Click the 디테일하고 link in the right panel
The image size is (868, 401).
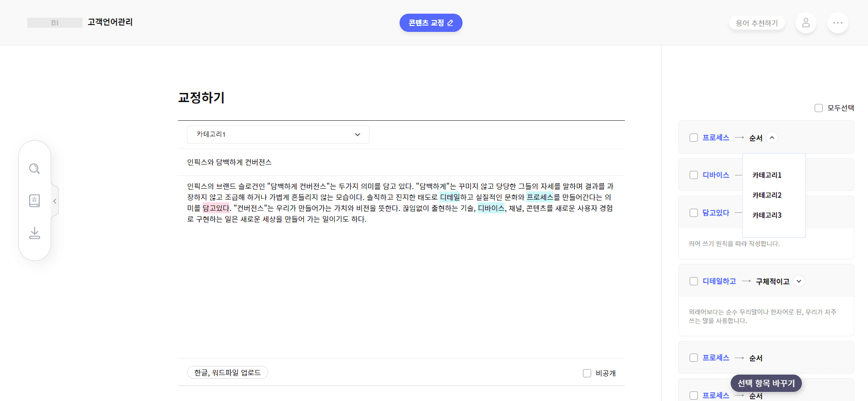[719, 281]
